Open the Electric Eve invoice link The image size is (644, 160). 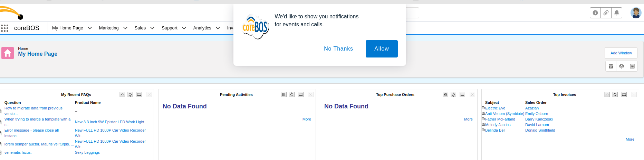click(x=495, y=108)
